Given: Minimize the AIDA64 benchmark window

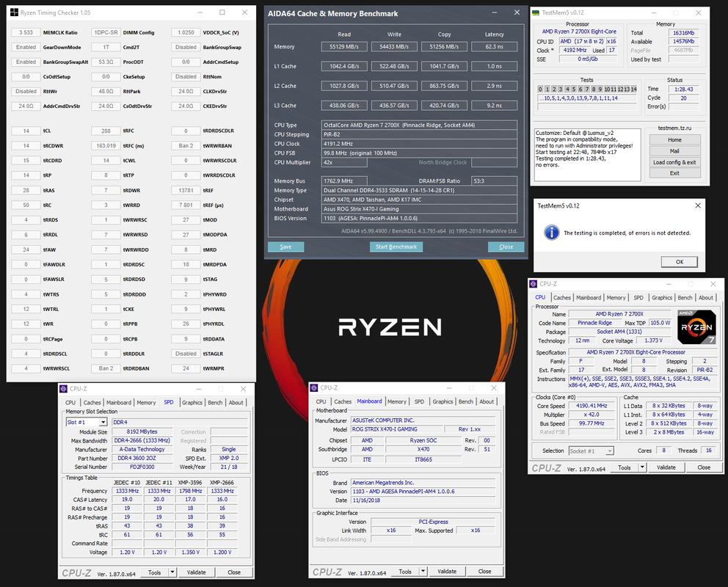Looking at the screenshot, I should click(x=494, y=12).
